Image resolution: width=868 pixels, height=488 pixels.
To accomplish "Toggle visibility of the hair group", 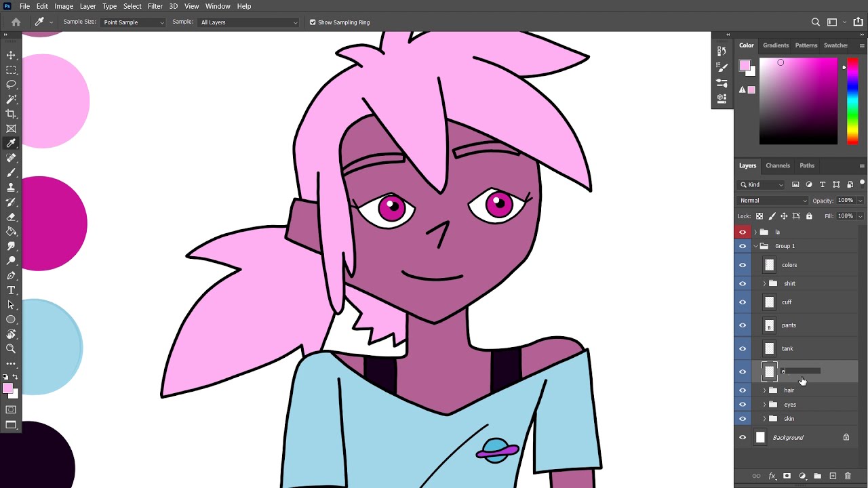I will click(x=743, y=390).
